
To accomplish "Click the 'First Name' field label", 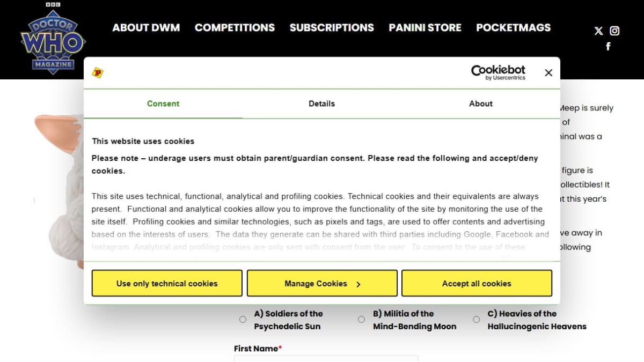I will tap(258, 349).
